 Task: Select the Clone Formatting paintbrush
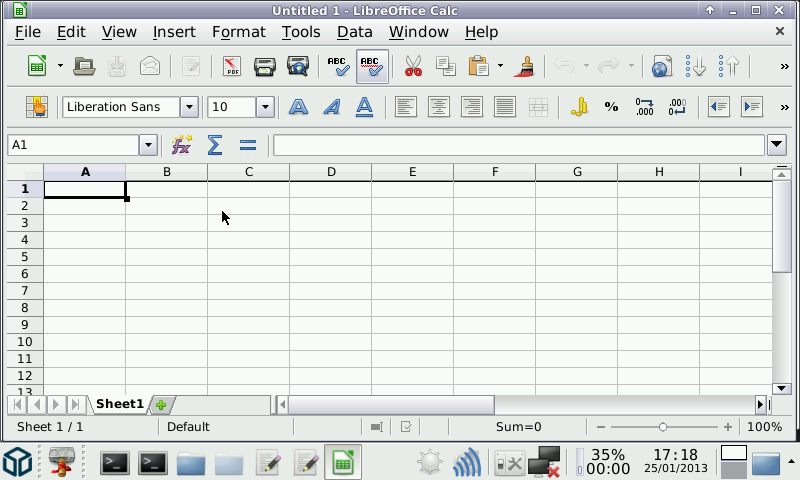click(527, 67)
